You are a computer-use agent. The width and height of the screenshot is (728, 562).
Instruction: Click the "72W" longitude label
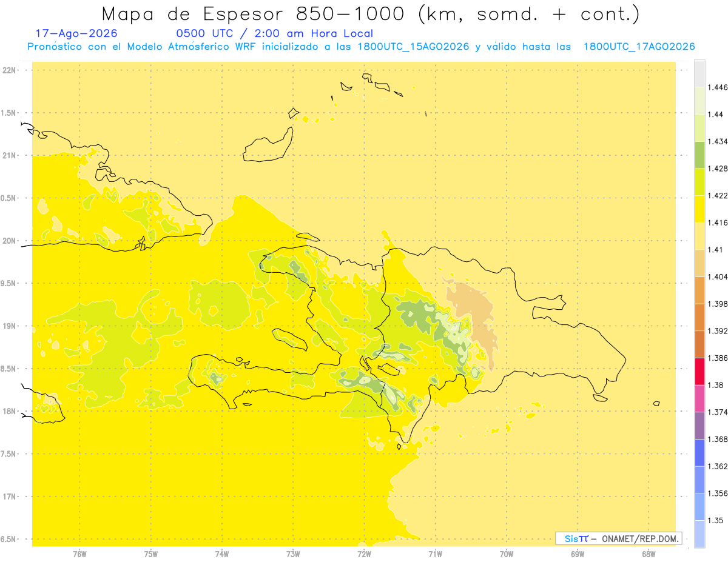(364, 554)
